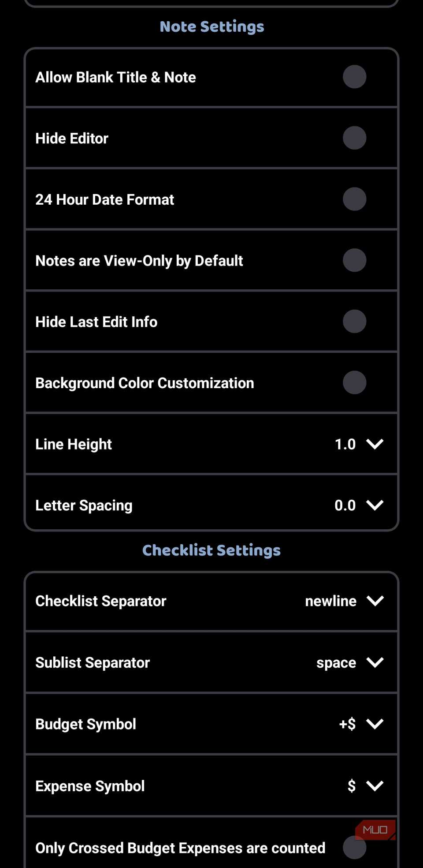
Task: Tap the Note Settings section header
Action: (212, 27)
